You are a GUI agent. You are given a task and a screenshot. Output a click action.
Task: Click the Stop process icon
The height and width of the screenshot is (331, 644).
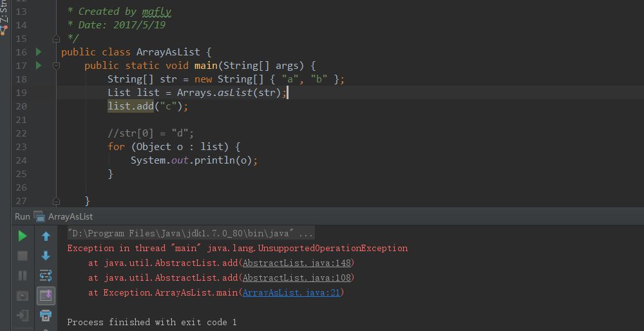point(23,256)
